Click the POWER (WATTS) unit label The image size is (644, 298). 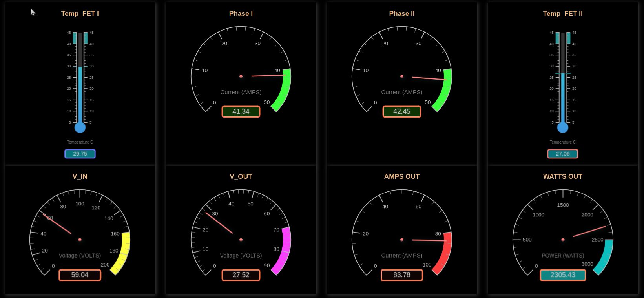(x=563, y=255)
